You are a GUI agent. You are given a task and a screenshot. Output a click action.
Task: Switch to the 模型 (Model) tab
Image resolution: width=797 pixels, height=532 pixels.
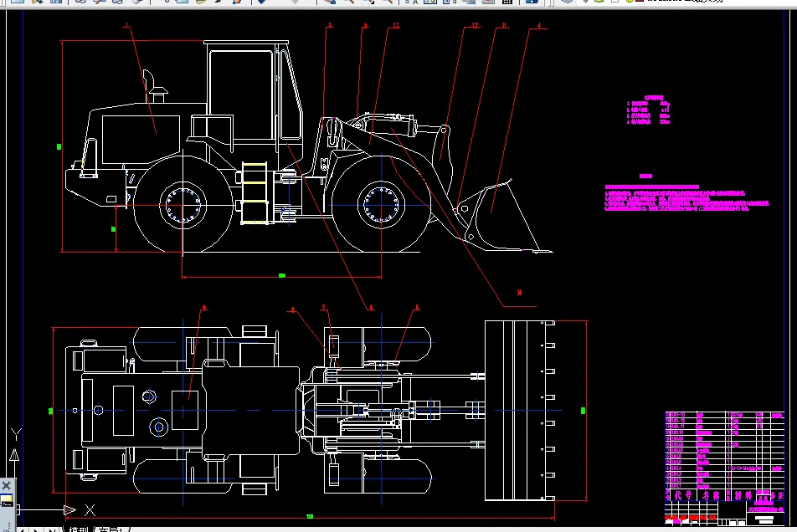tap(78, 529)
